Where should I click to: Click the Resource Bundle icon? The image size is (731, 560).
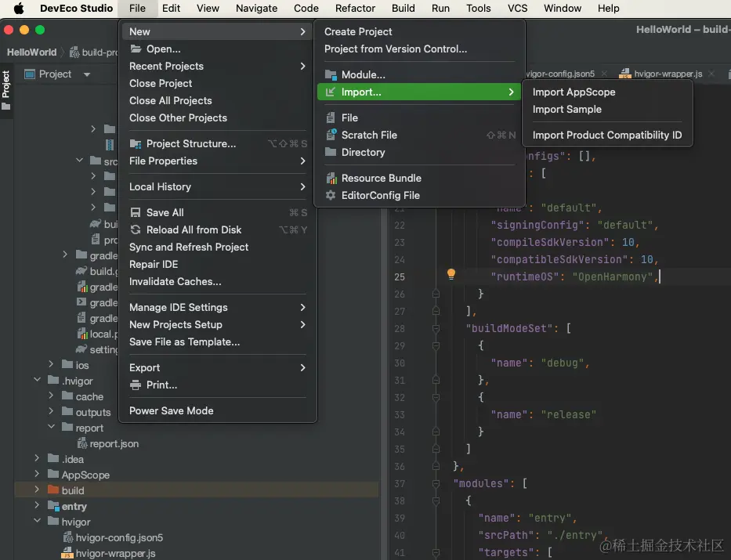tap(331, 178)
